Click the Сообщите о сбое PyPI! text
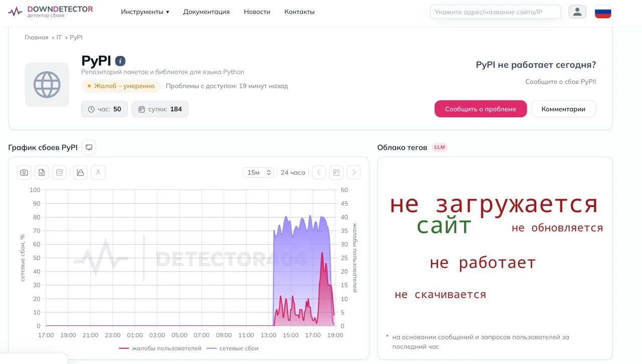Viewport: 642px width, 364px height. click(561, 82)
